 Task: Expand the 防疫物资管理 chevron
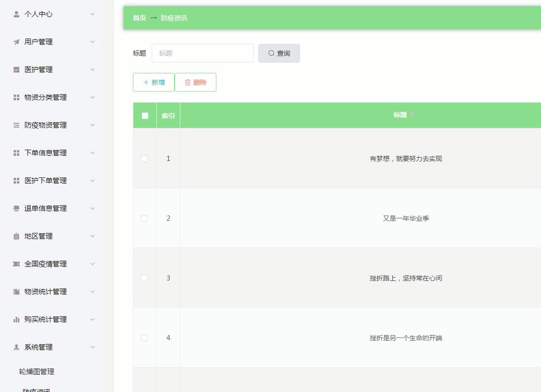pyautogui.click(x=93, y=125)
